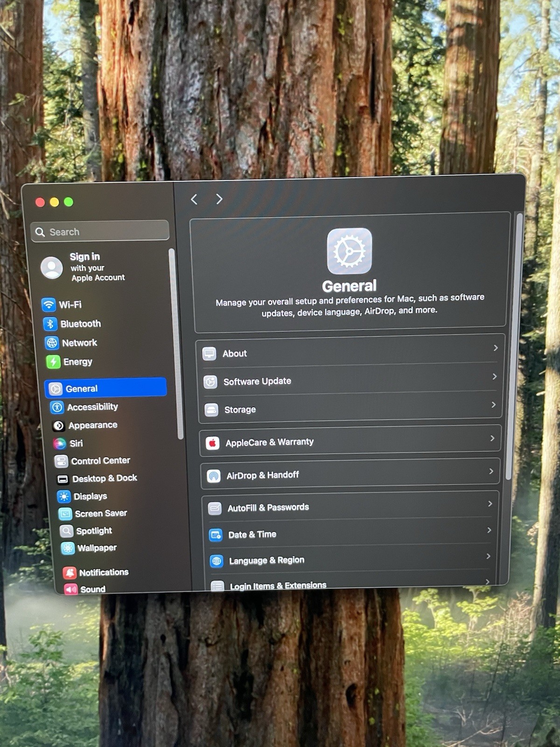Click the main pane scrollbar
This screenshot has width=560, height=747.
click(513, 345)
